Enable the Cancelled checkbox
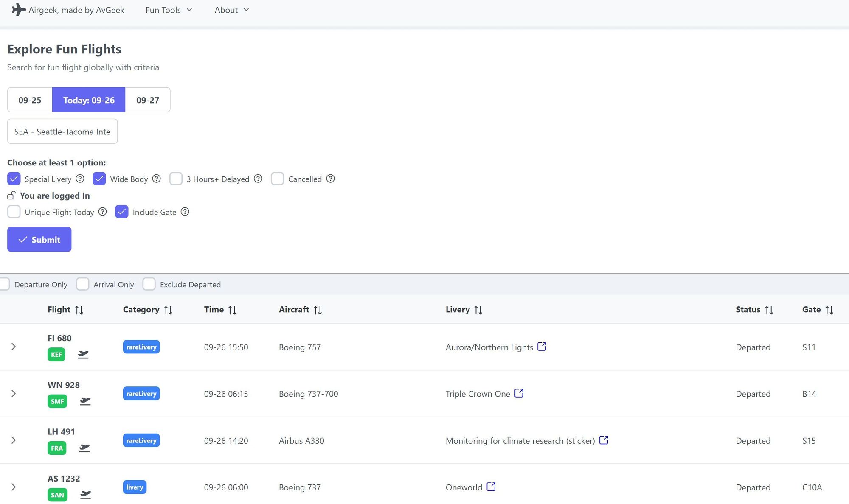 pos(277,179)
